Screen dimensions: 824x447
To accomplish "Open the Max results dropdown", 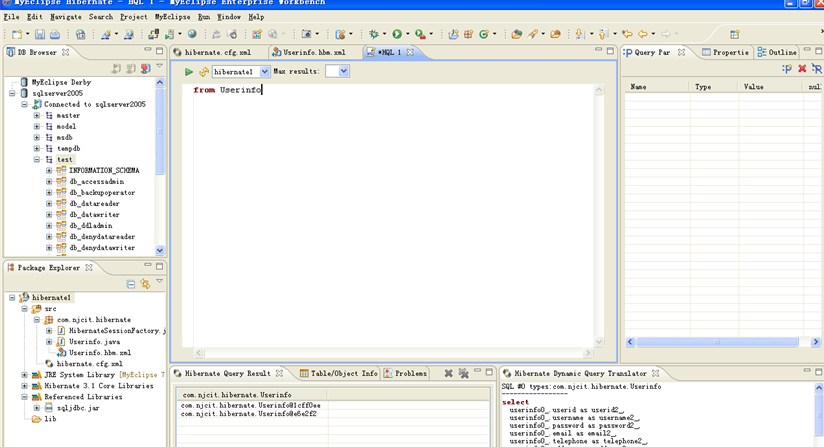I will coord(343,71).
